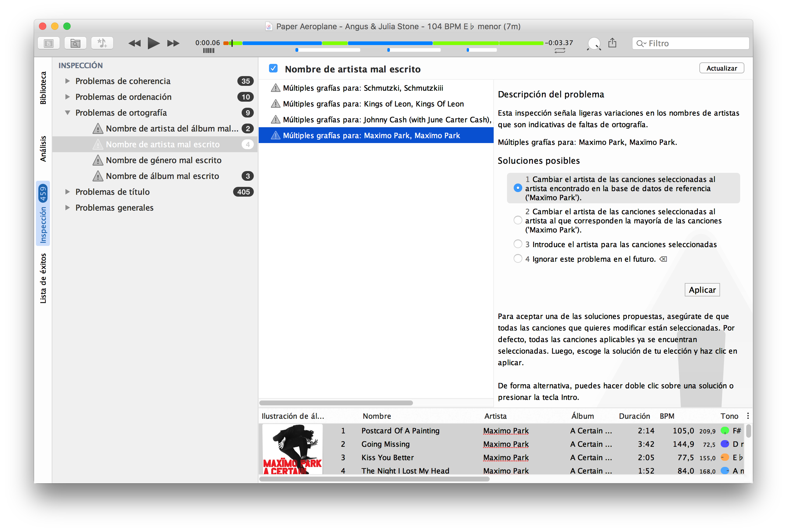Click the light blue tone dot for The Night I Lost My Head
Screen dimensions: 787x532
pos(725,471)
